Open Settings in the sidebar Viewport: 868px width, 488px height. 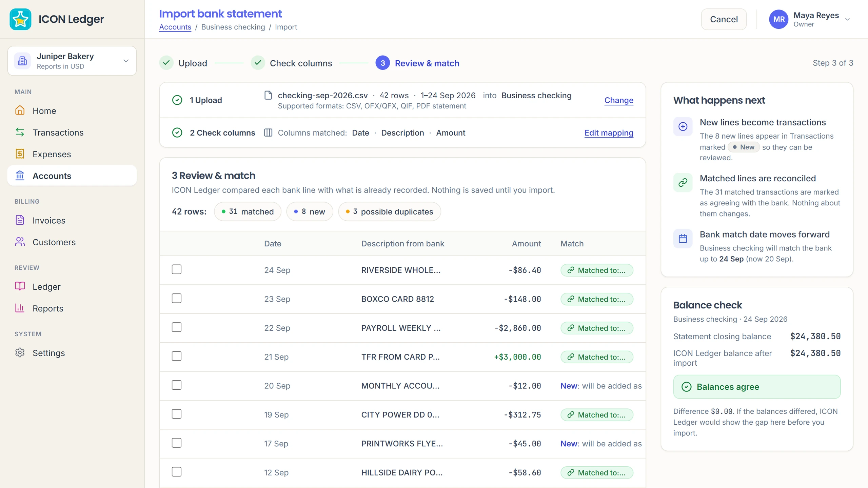[x=72, y=353]
